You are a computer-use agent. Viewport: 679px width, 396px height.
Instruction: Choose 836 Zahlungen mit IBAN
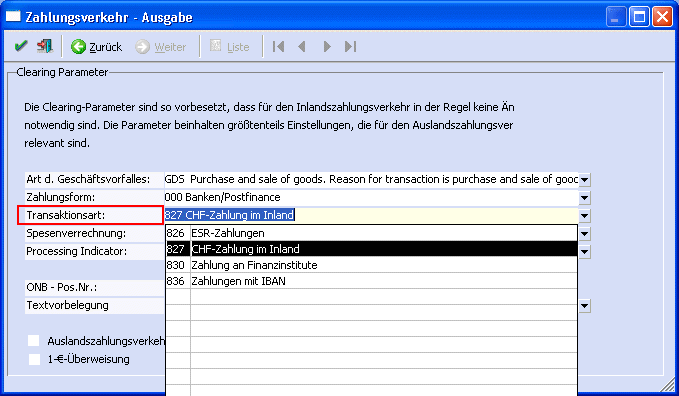[x=372, y=281]
